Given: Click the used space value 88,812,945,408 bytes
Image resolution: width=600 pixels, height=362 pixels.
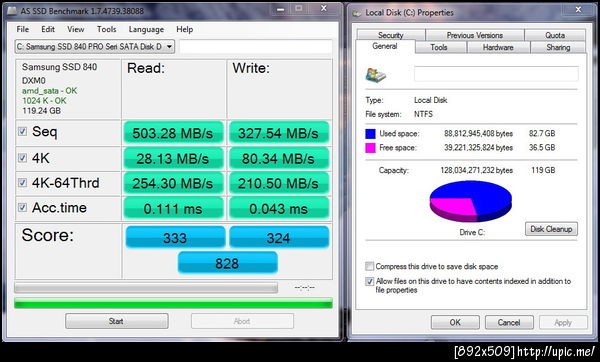Looking at the screenshot, I should point(478,134).
